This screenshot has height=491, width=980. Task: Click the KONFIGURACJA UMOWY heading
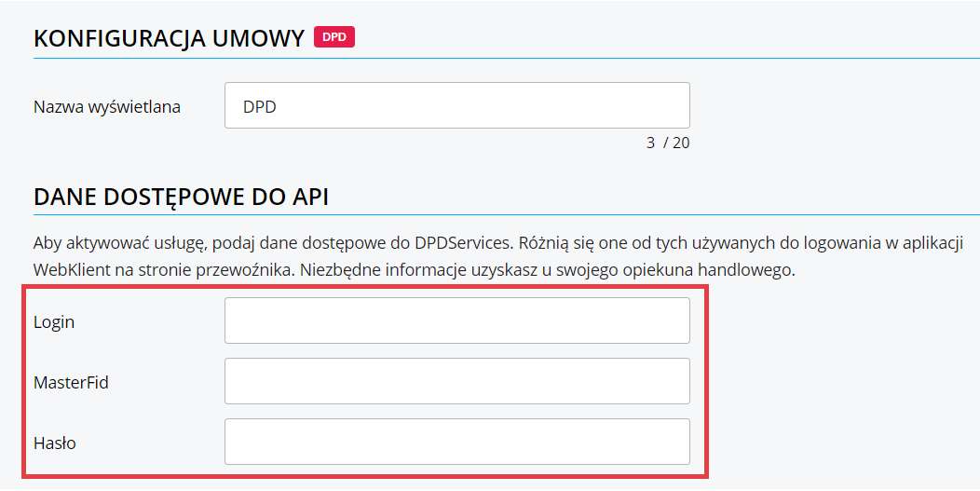169,38
